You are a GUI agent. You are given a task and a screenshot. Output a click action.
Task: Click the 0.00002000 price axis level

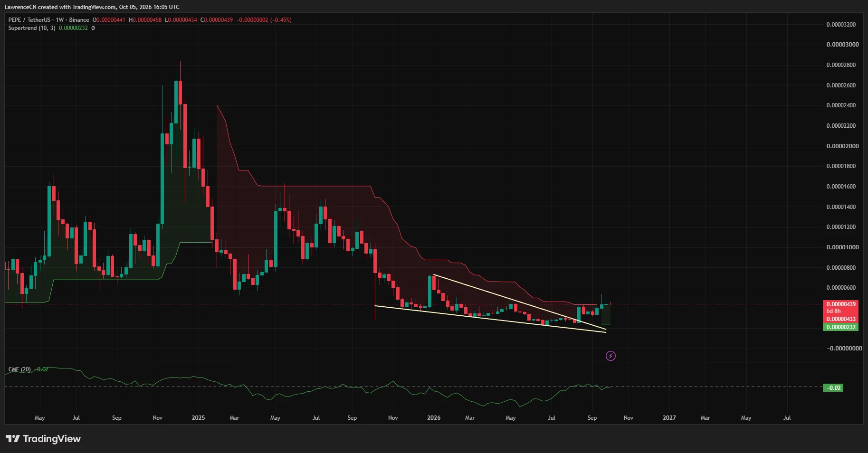[x=842, y=146]
